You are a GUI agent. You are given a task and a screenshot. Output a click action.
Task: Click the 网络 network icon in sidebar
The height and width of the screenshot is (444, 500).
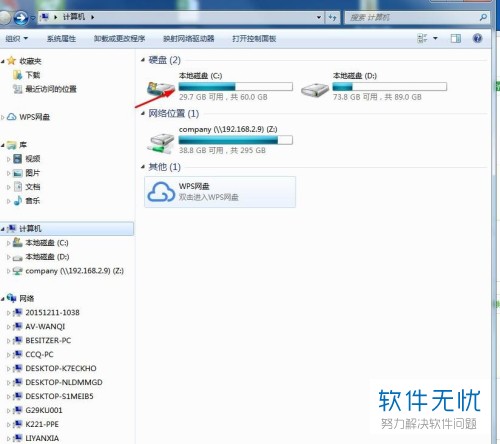click(x=12, y=298)
